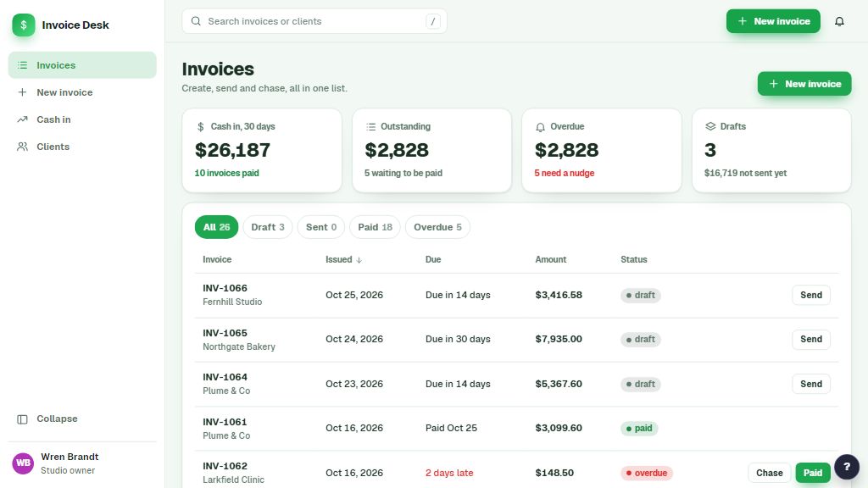Click the Invoice Desk dollar logo
This screenshot has width=868, height=488.
point(24,25)
